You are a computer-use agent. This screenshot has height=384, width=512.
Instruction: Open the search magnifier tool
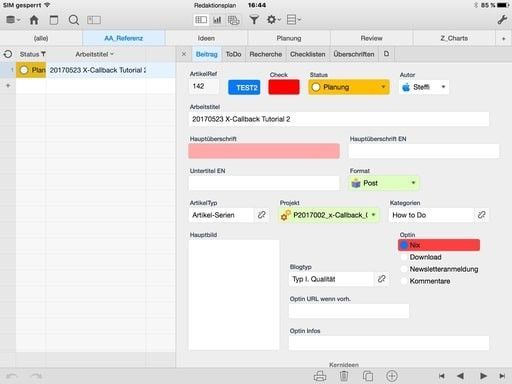pos(74,20)
